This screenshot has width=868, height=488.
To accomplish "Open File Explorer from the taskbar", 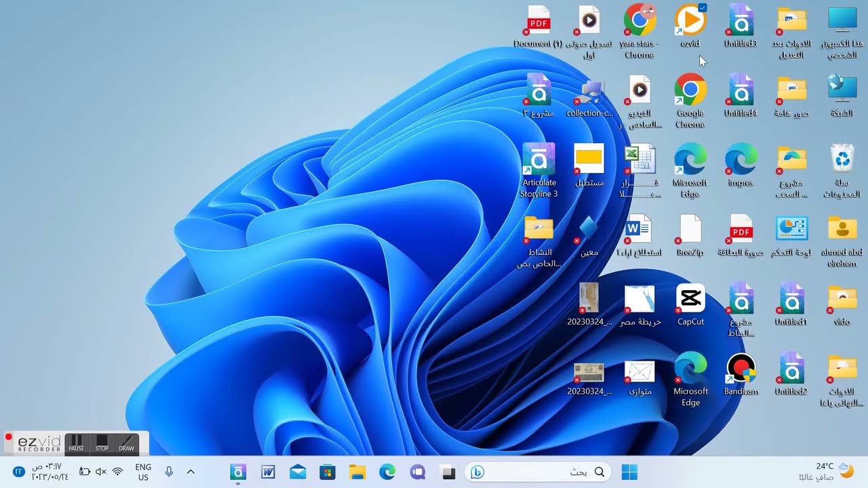I will click(x=357, y=472).
